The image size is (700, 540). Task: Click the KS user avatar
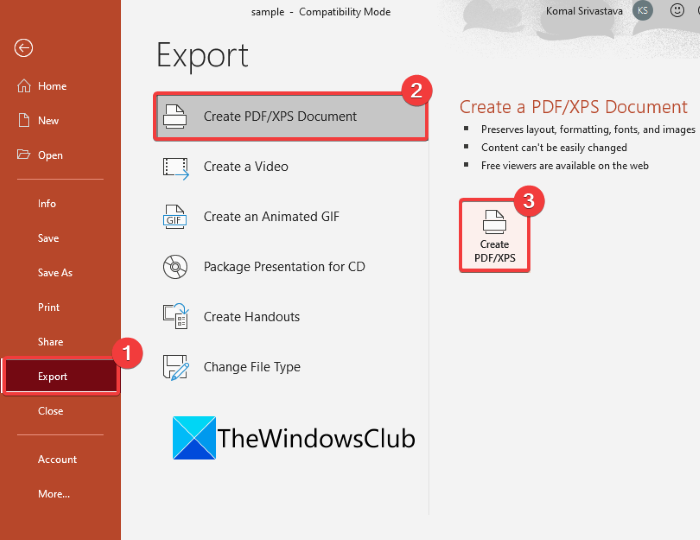pos(642,10)
